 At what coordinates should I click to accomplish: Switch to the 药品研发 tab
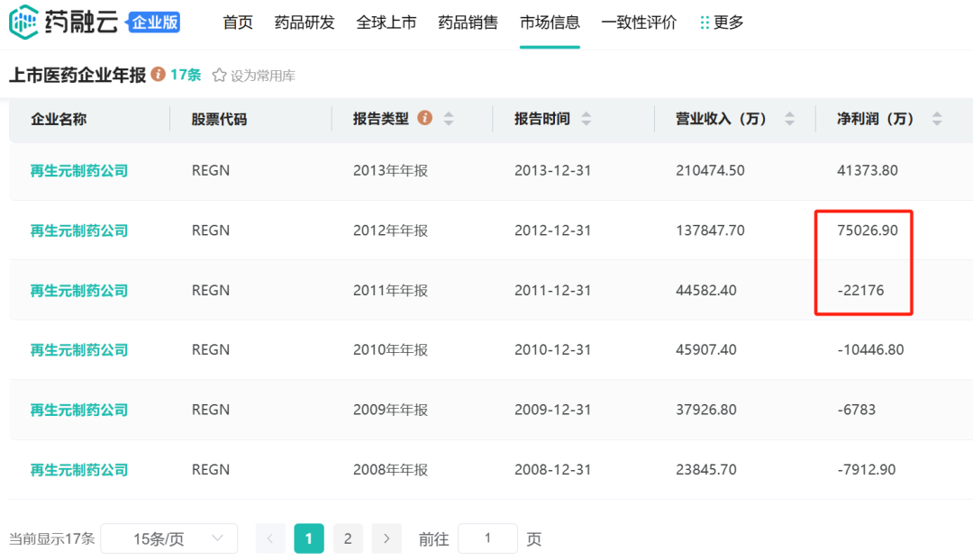point(305,23)
